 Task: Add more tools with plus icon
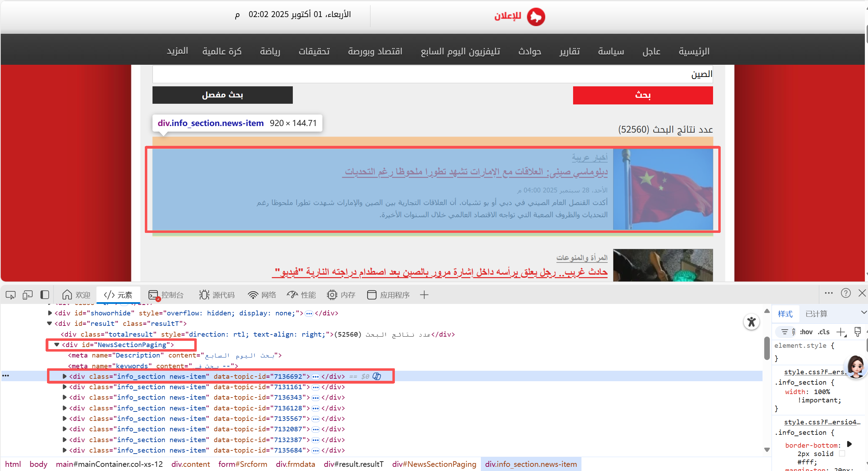pyautogui.click(x=424, y=295)
